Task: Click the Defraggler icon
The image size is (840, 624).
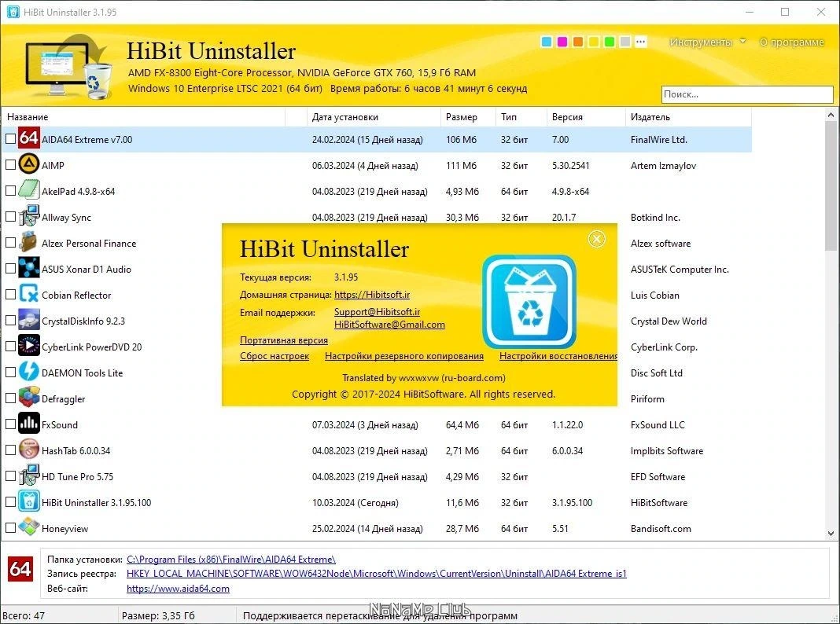Action: 28,398
